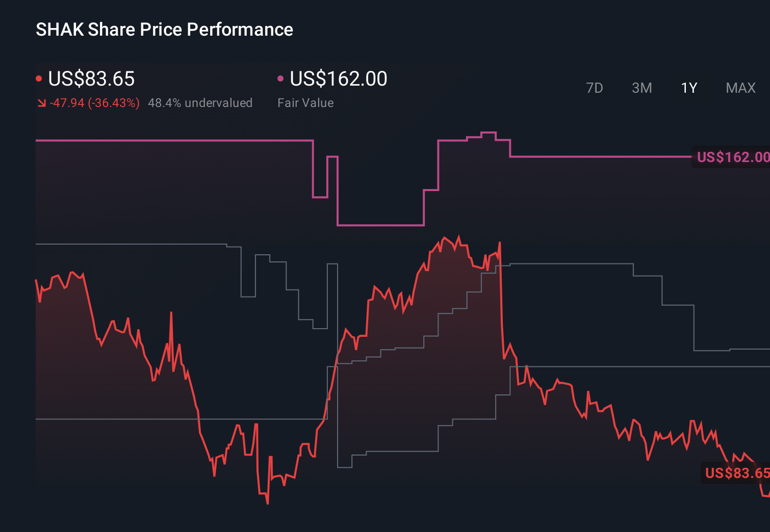
Task: Click the pink Fair Value legend dot
Action: (280, 77)
